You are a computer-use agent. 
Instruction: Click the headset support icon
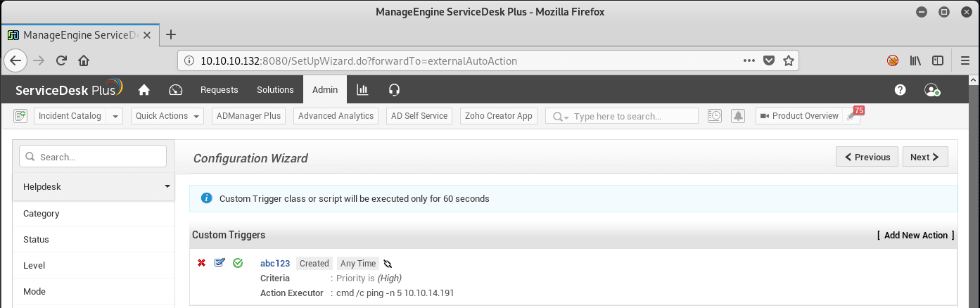pyautogui.click(x=394, y=89)
